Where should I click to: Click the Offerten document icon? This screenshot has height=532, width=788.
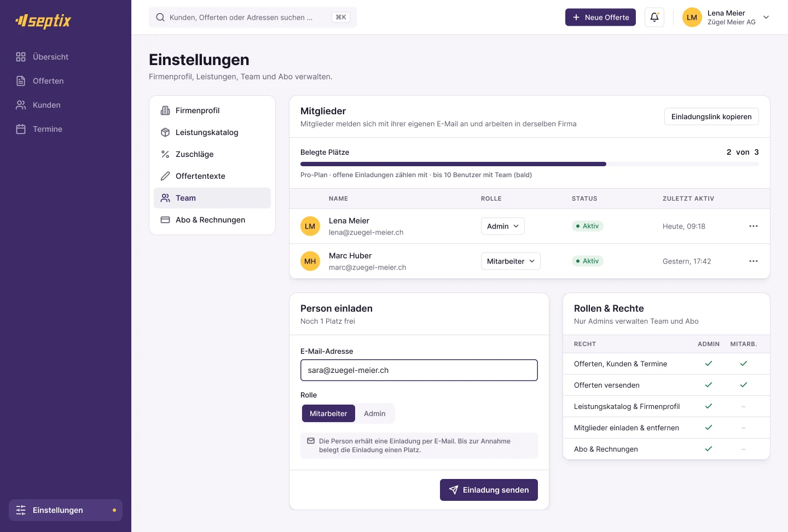tap(21, 81)
